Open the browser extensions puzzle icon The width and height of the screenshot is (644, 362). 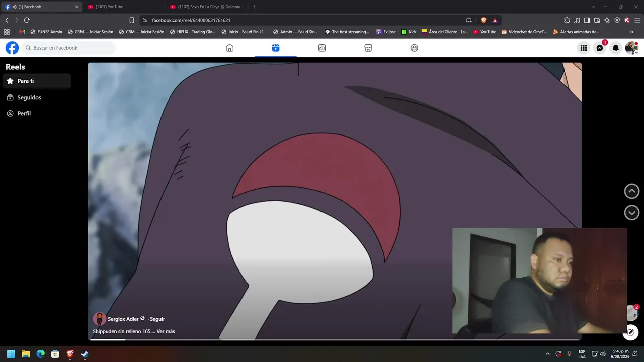(x=567, y=20)
